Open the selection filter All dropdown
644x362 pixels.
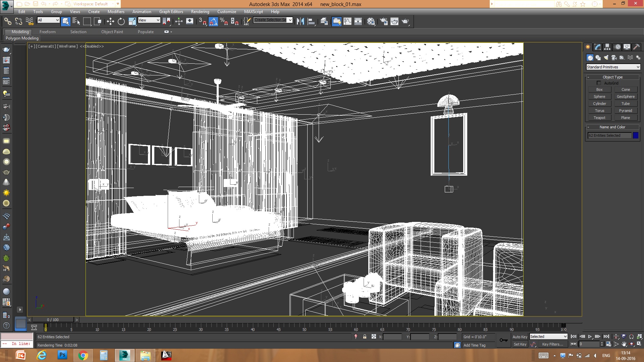click(x=48, y=20)
